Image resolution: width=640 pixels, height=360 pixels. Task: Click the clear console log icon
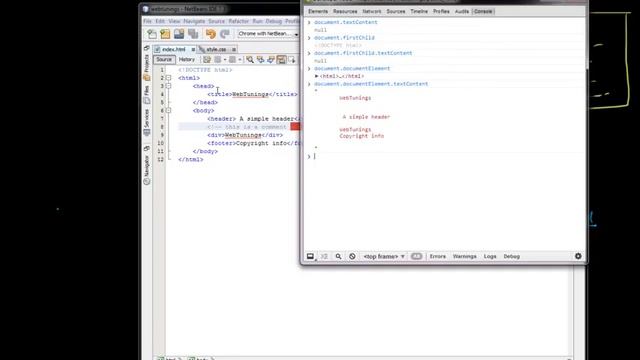point(352,256)
